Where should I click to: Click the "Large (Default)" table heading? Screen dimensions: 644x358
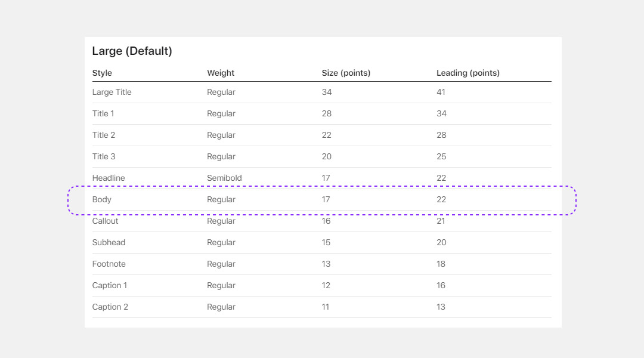click(132, 51)
